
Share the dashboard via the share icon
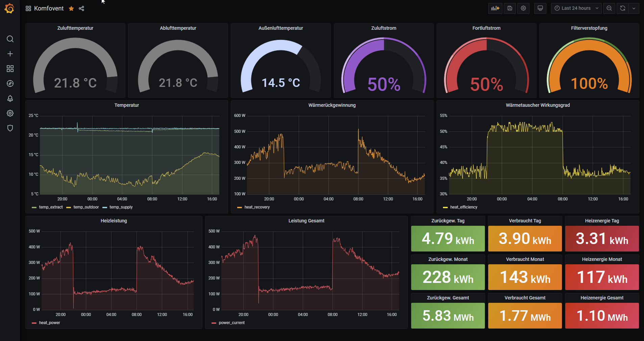pos(81,8)
